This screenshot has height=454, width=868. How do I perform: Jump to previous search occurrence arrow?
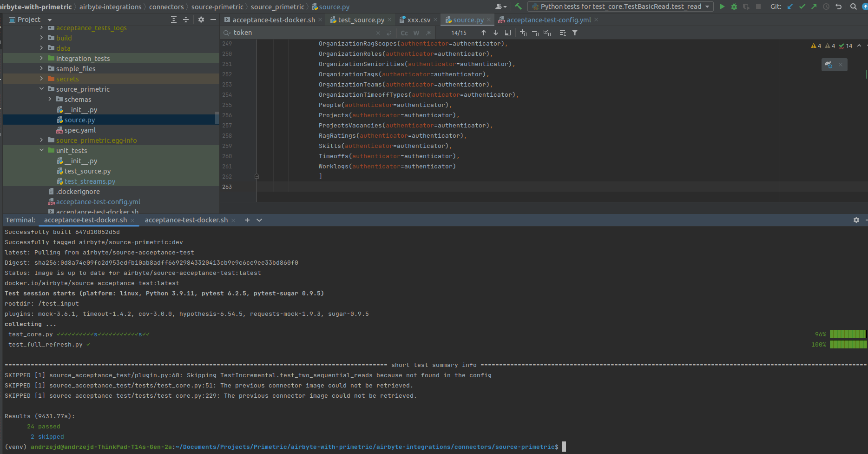[484, 33]
